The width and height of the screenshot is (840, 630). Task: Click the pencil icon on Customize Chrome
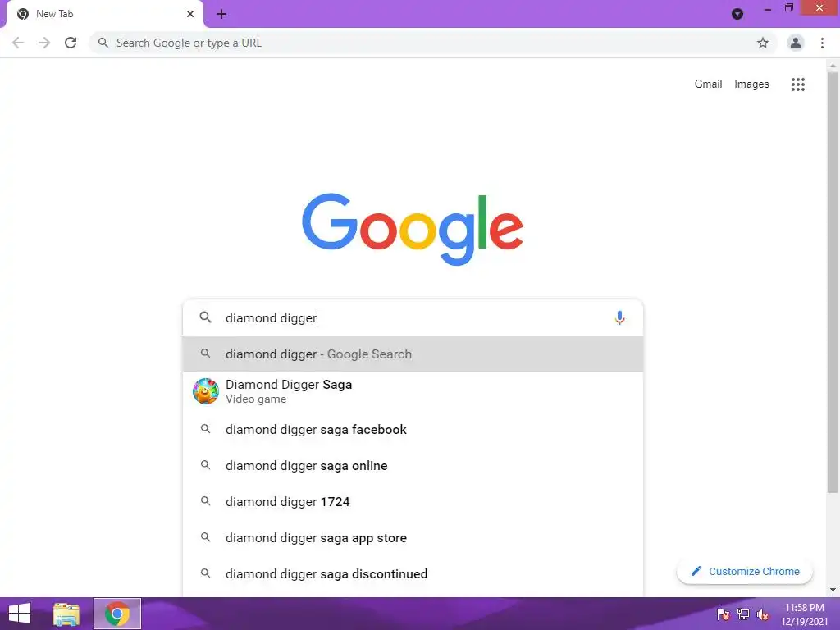point(696,571)
